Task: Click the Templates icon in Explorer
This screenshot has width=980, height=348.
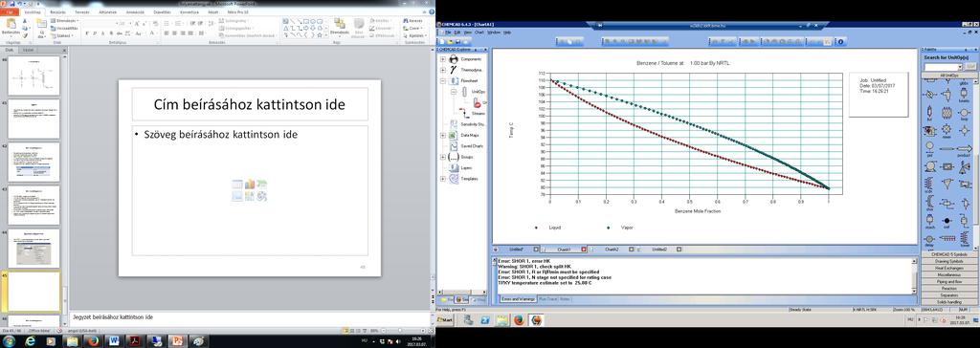Action: click(453, 179)
